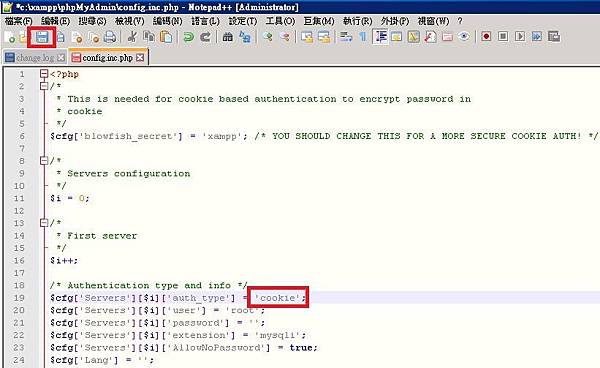Image resolution: width=600 pixels, height=368 pixels.
Task: Open Find with the binoculars icon
Action: point(227,37)
